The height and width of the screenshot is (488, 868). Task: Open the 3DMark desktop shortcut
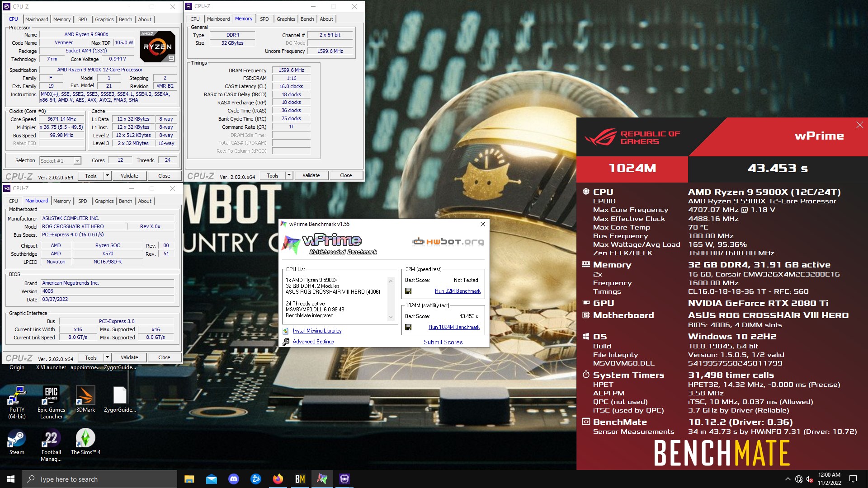(85, 399)
